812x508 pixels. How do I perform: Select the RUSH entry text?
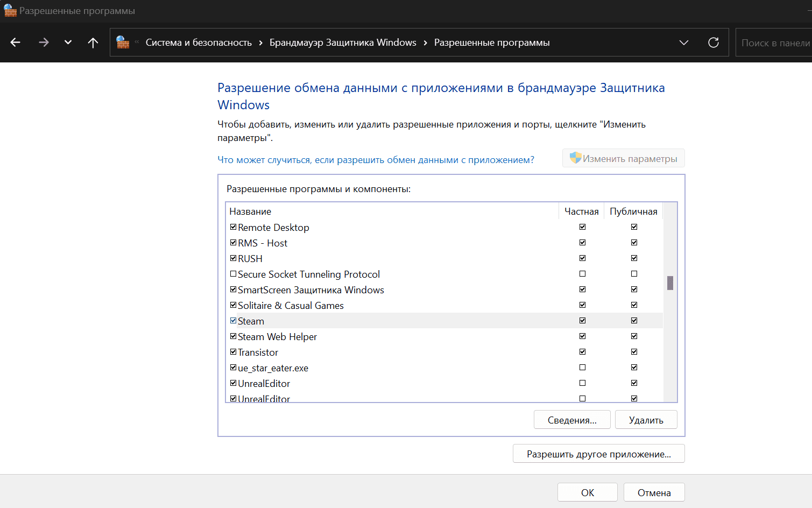[250, 259]
